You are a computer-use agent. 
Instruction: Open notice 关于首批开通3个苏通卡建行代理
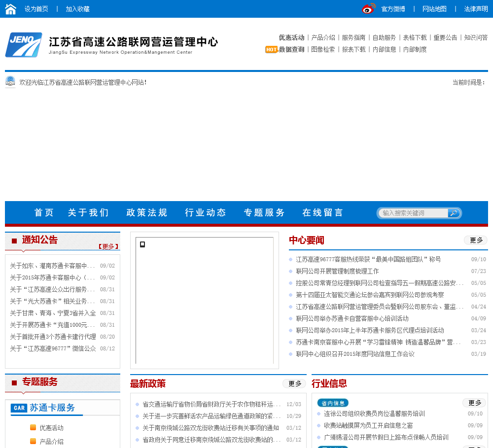pos(53,337)
